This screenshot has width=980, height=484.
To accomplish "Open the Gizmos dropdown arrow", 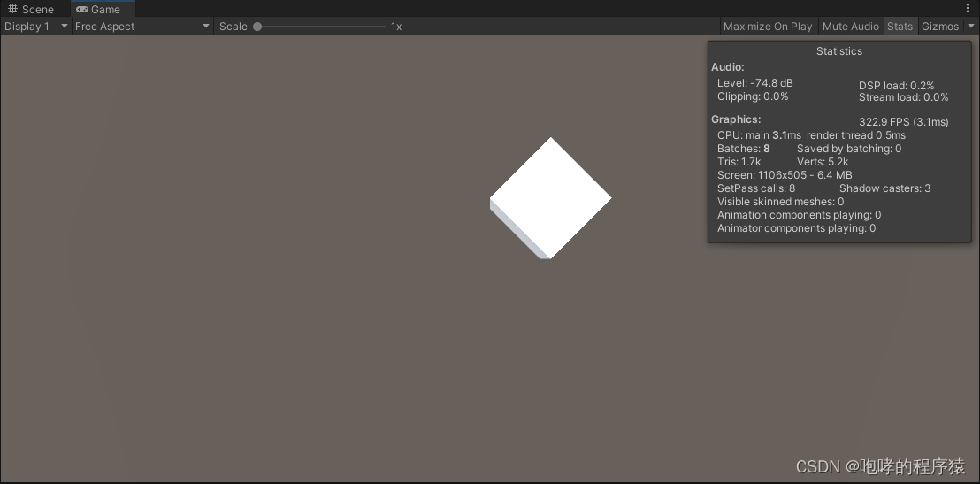I will pyautogui.click(x=970, y=27).
